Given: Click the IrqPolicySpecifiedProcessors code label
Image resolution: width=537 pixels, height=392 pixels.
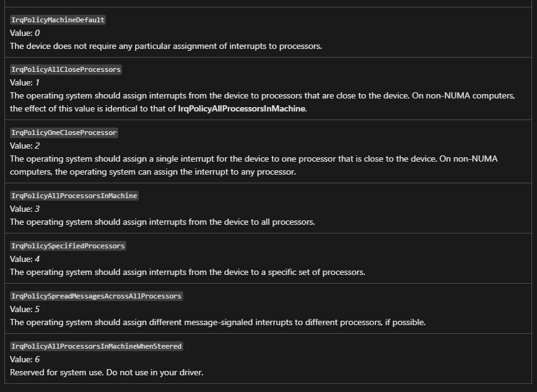Looking at the screenshot, I should pyautogui.click(x=68, y=246).
